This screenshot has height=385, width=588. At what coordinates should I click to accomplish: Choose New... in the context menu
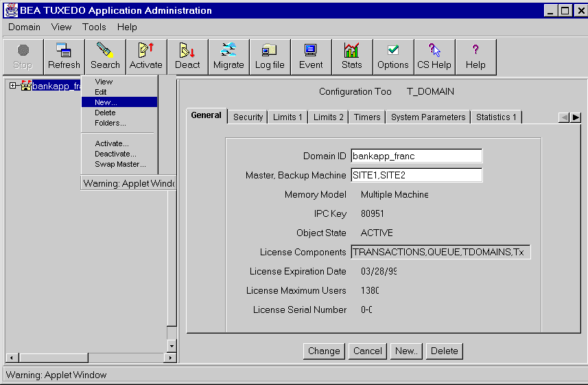(119, 102)
